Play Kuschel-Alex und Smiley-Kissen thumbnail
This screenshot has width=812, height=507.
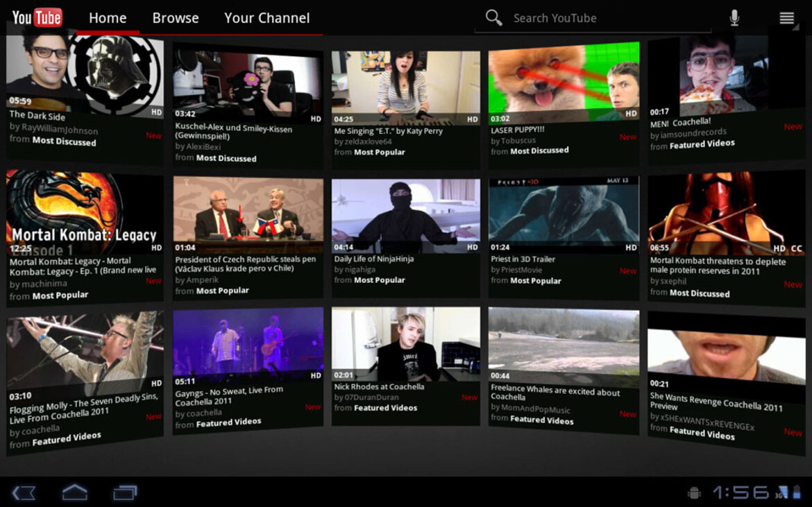pos(248,85)
